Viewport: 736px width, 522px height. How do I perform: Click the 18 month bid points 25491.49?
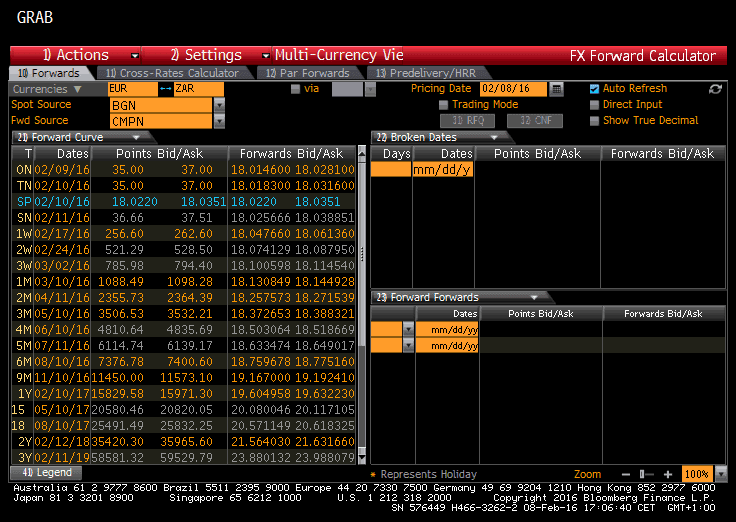point(117,426)
